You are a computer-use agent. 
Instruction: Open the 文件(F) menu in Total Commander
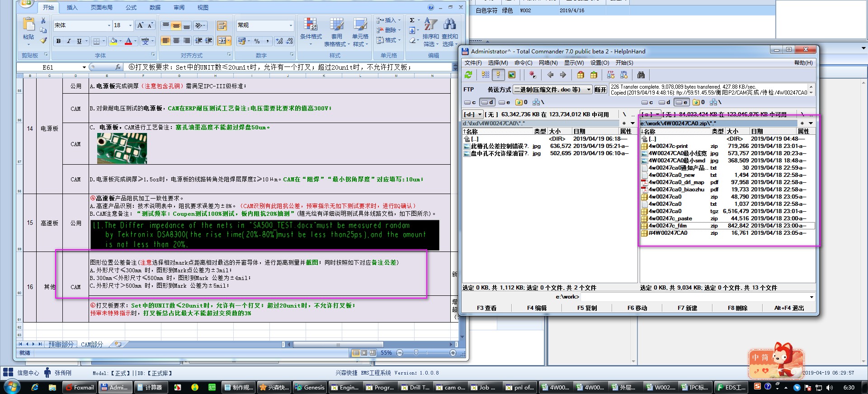click(x=473, y=63)
